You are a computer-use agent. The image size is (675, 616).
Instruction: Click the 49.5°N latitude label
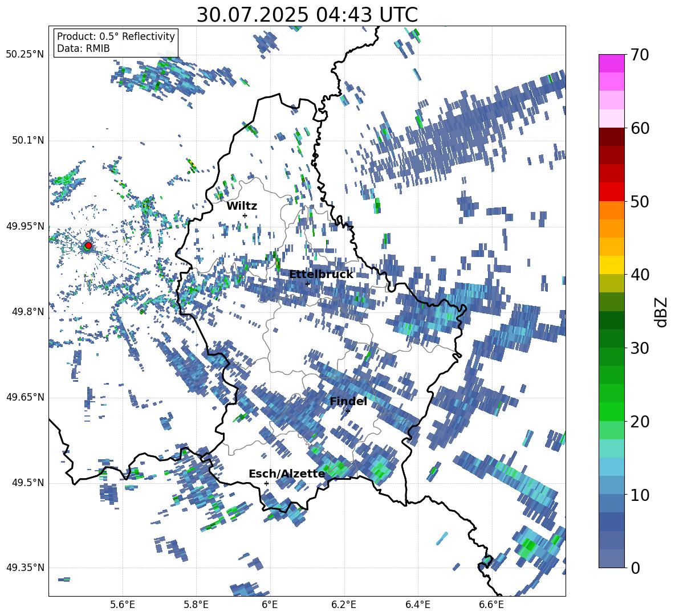tap(27, 483)
